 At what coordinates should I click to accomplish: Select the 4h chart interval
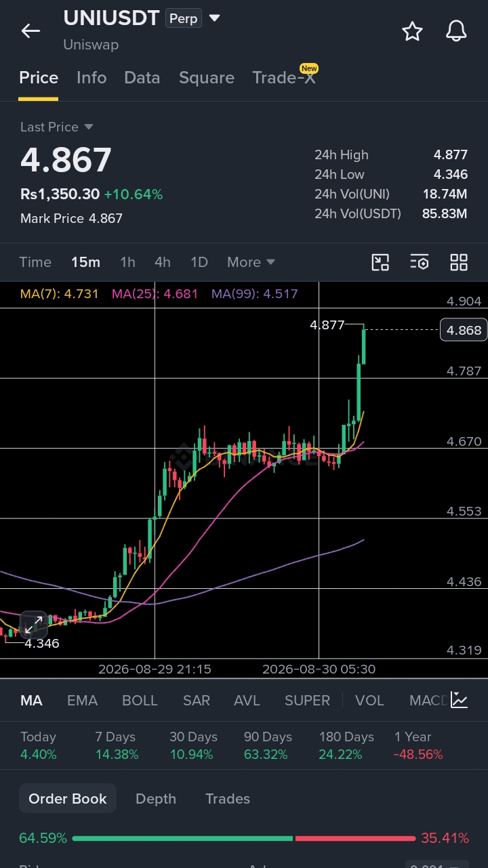coord(163,262)
